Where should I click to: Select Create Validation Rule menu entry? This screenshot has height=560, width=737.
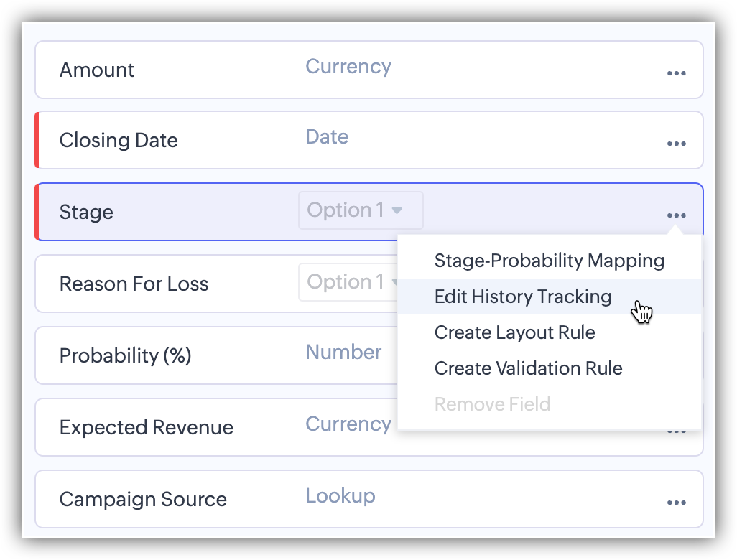pos(528,368)
